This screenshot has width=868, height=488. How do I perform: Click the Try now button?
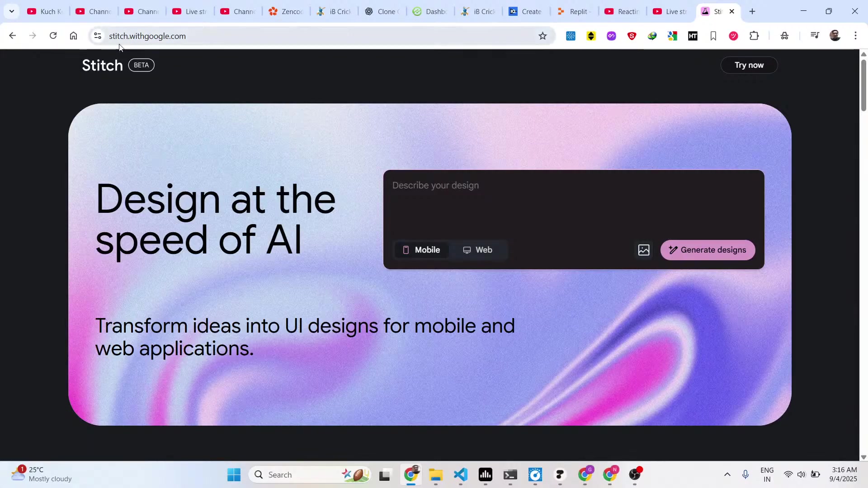pyautogui.click(x=749, y=65)
